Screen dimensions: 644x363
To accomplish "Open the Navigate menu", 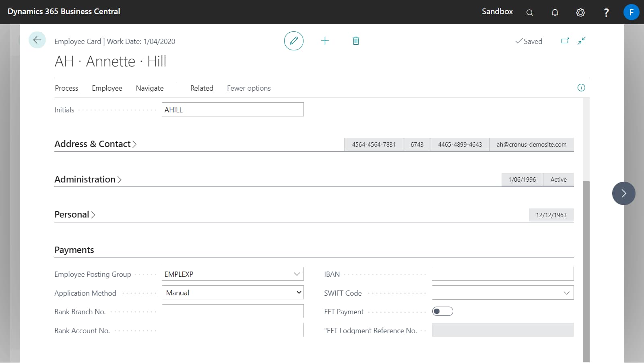I will click(x=149, y=88).
